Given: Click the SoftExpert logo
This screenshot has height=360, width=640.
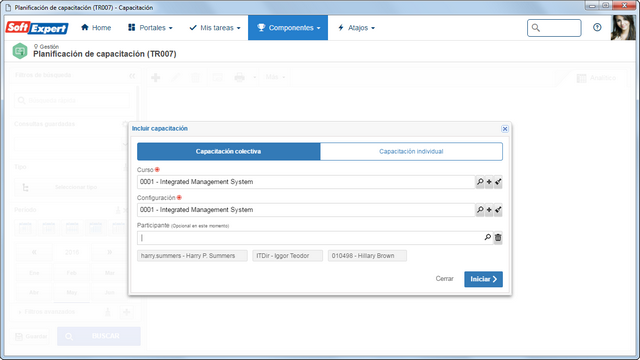Looking at the screenshot, I should tap(37, 28).
